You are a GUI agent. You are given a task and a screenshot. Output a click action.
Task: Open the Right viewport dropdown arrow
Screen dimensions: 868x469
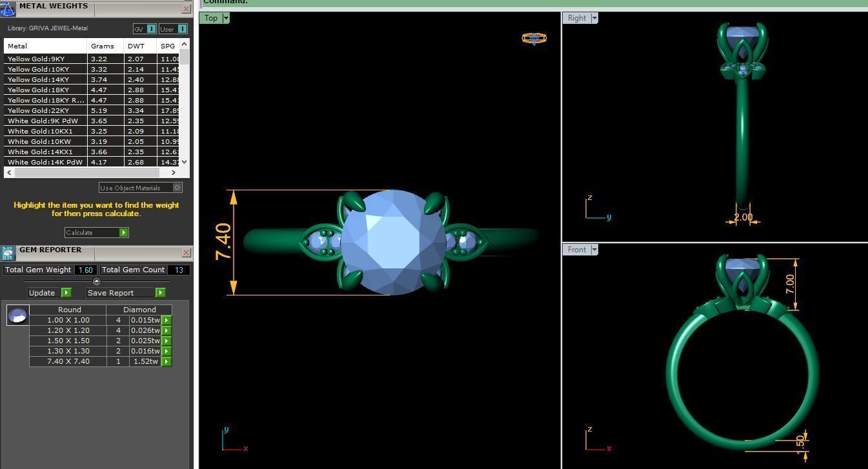click(594, 18)
